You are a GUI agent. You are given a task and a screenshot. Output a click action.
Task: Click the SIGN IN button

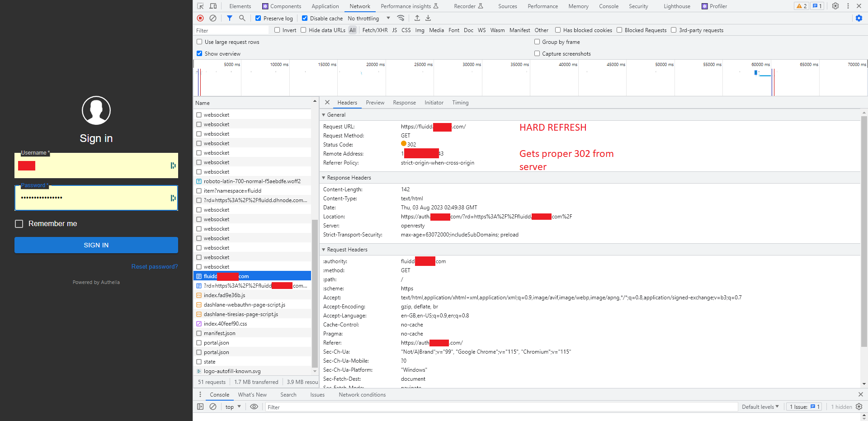[x=96, y=245]
